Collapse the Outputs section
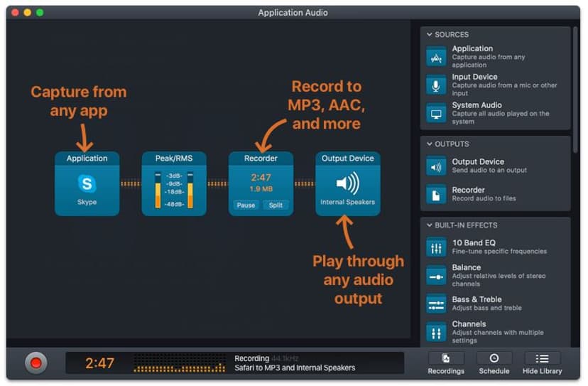588x386 pixels. point(430,144)
